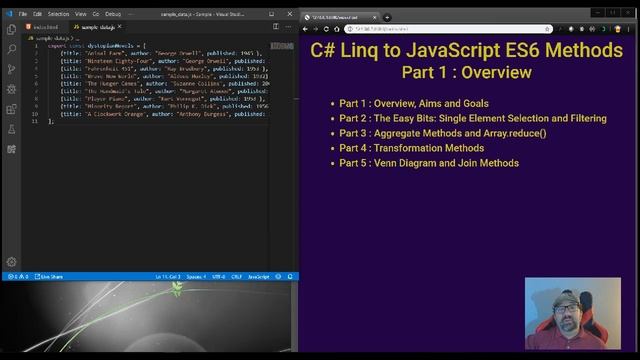
Task: Click Part 1 : Overview, Aims and Goals
Action: (x=414, y=103)
